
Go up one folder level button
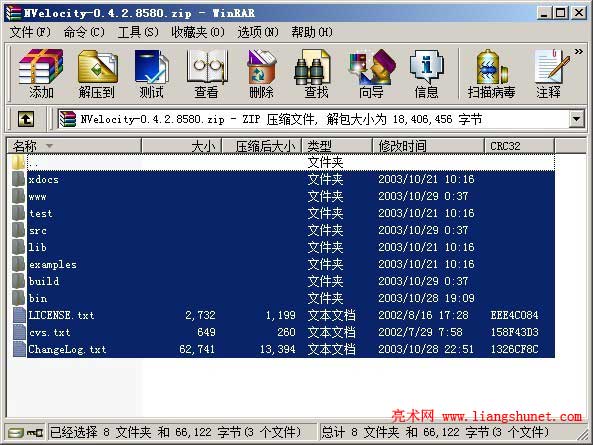click(x=26, y=120)
